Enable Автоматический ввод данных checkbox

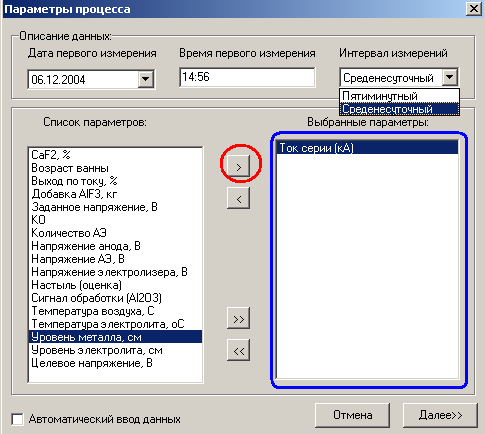click(x=17, y=419)
